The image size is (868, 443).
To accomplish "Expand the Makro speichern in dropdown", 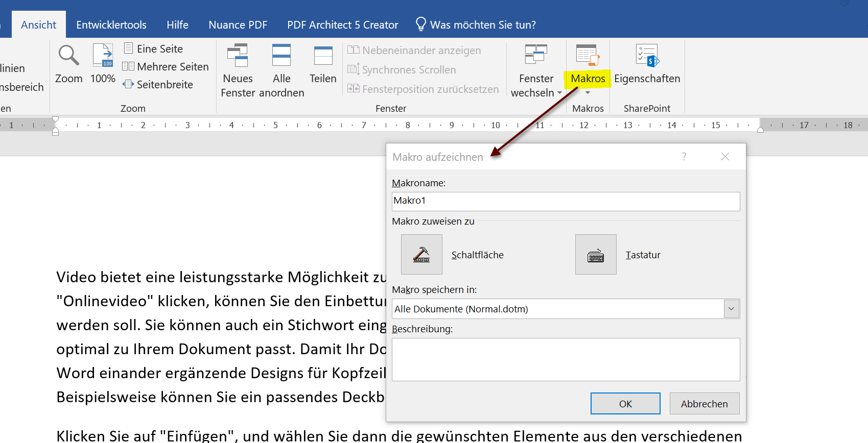I will click(x=731, y=309).
